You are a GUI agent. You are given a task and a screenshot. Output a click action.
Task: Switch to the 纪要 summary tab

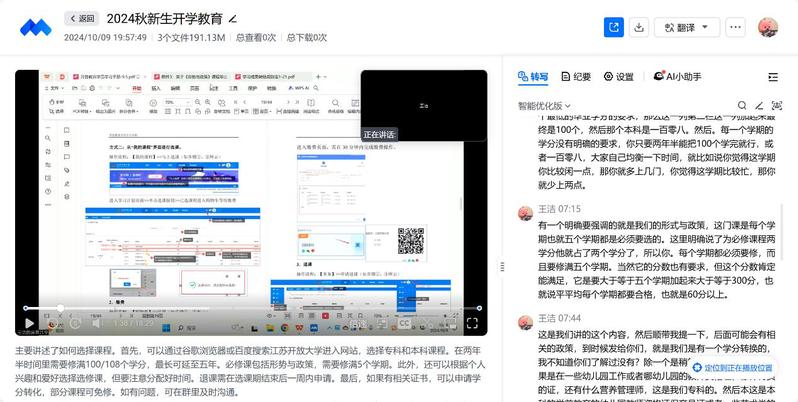576,77
